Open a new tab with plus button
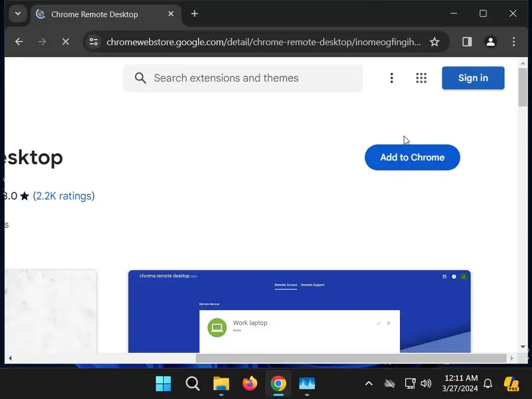 (194, 14)
